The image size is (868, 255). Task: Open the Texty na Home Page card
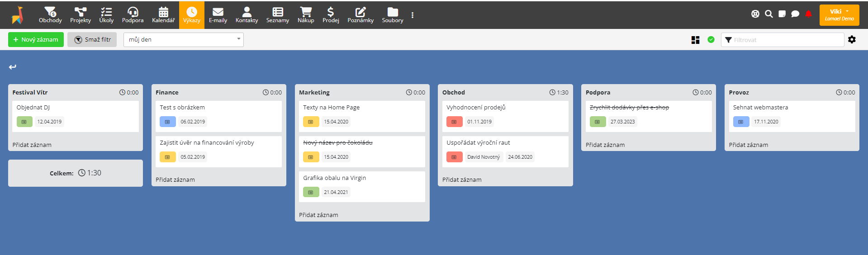[x=362, y=116]
